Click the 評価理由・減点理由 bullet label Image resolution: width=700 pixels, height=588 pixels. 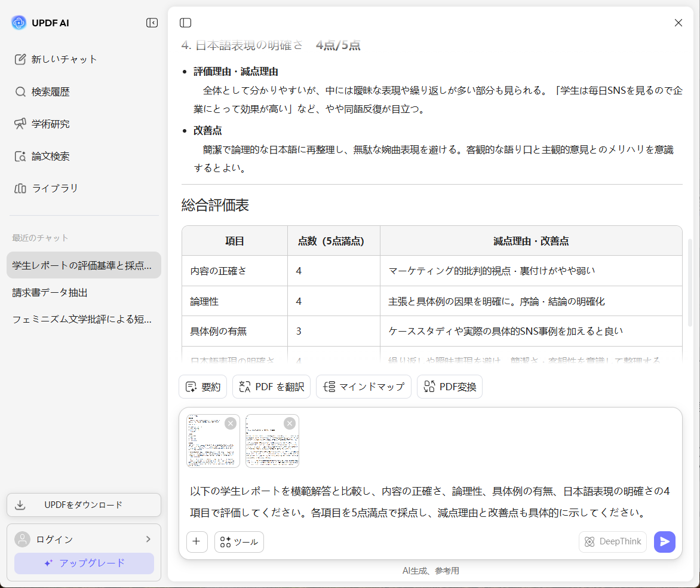236,72
